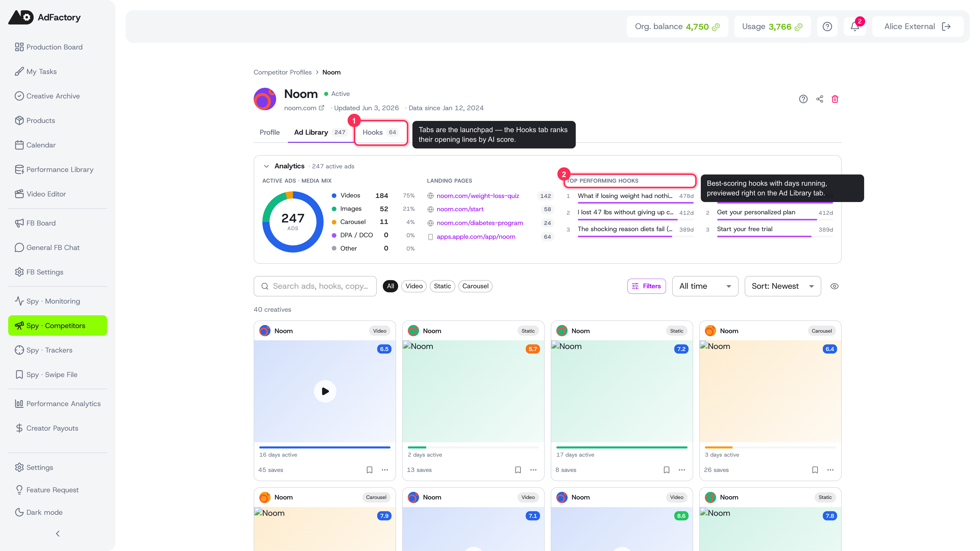The height and width of the screenshot is (551, 980).
Task: Open help icon in top bar
Action: 827,27
